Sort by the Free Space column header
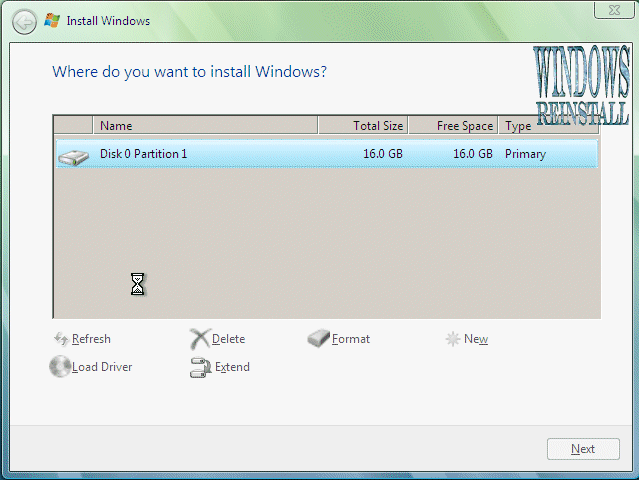The width and height of the screenshot is (639, 480). [453, 126]
